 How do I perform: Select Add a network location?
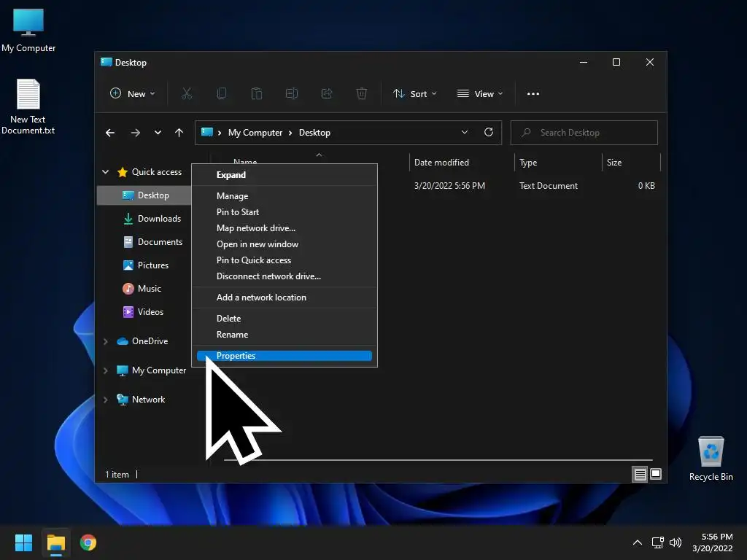[285, 297]
